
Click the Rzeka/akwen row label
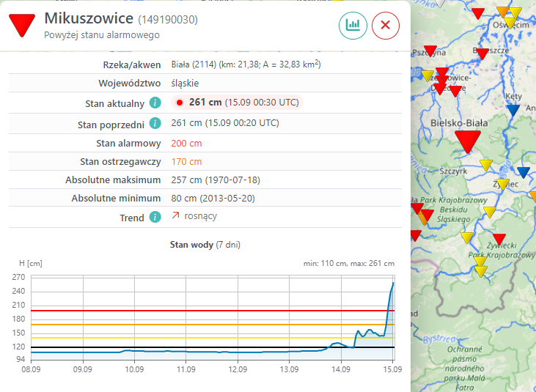click(132, 65)
